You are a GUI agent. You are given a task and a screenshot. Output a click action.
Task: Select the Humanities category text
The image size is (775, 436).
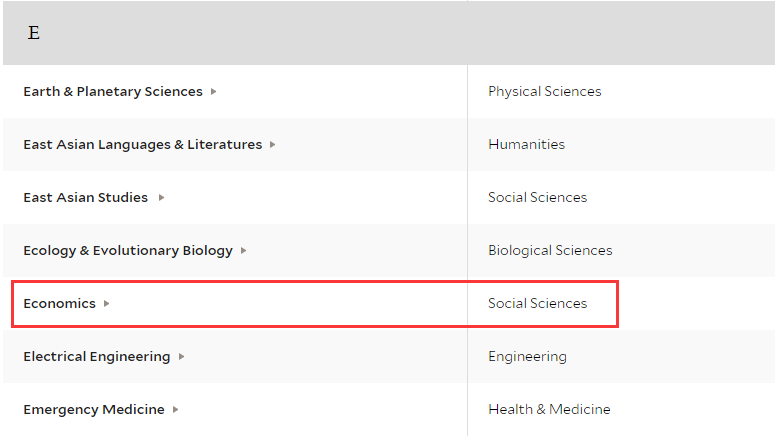point(526,144)
